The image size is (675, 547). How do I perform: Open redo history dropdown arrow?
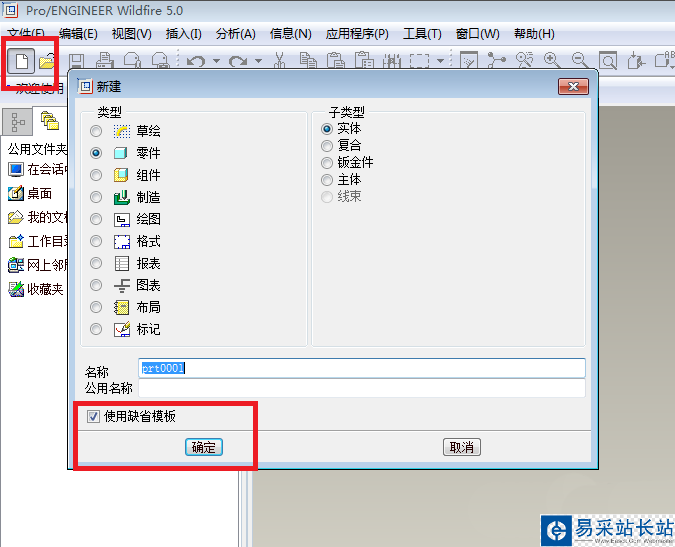click(x=258, y=61)
